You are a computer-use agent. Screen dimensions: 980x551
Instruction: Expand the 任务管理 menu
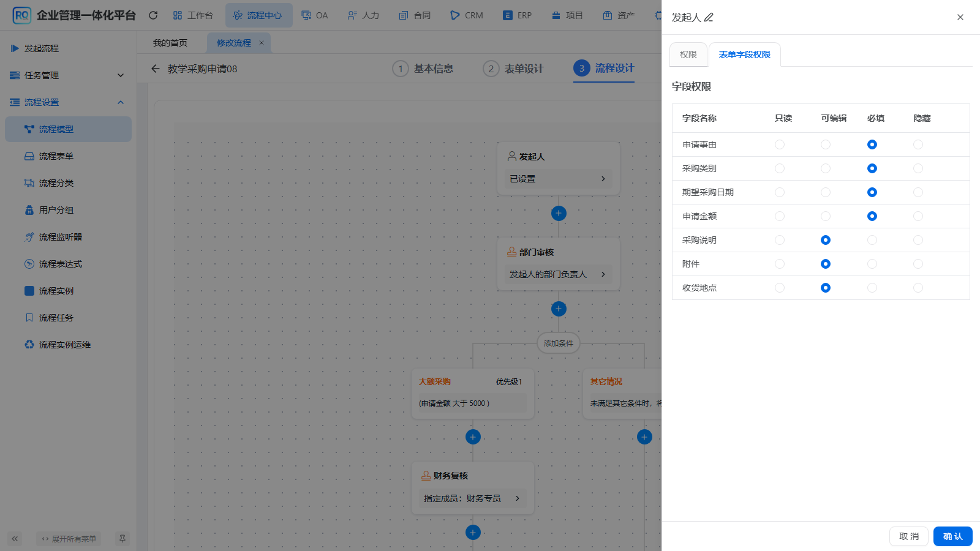point(68,75)
